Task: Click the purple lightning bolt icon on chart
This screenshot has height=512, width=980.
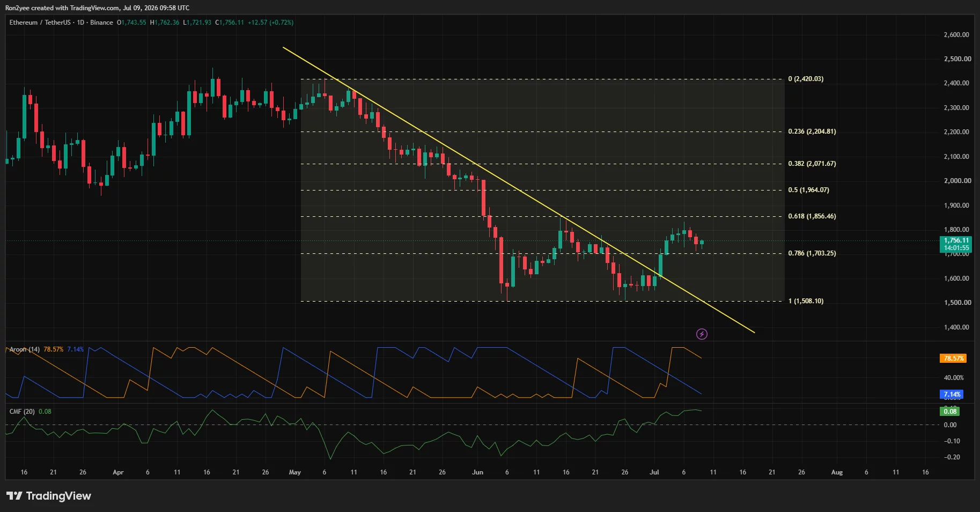Action: (x=702, y=334)
